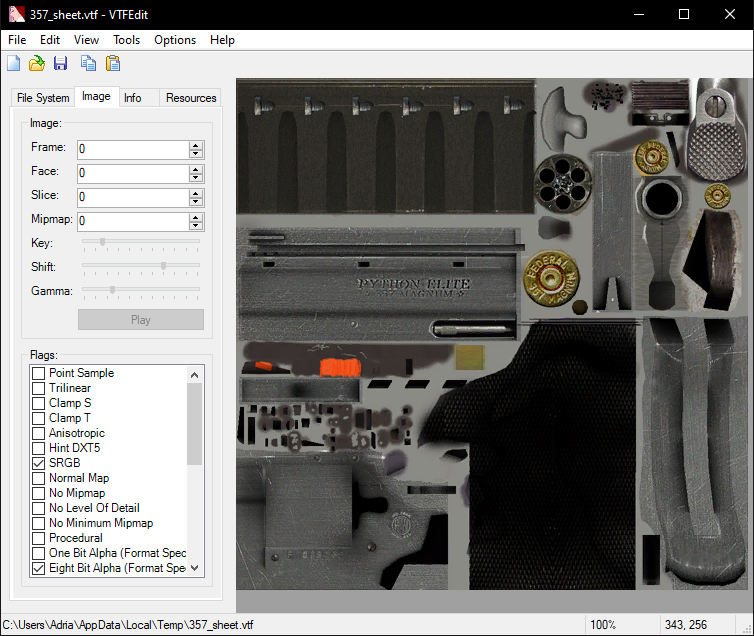The image size is (754, 636).
Task: Enable the No Minimum Mipmap flag
Action: tap(38, 523)
